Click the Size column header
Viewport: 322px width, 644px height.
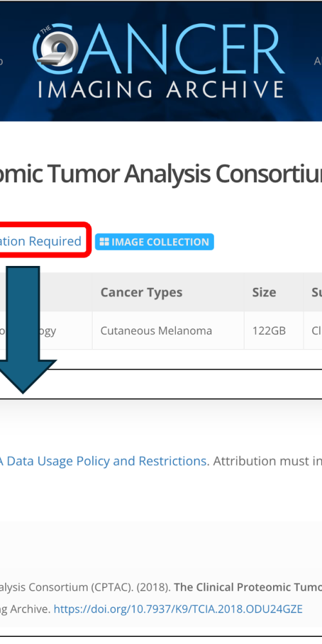point(264,292)
